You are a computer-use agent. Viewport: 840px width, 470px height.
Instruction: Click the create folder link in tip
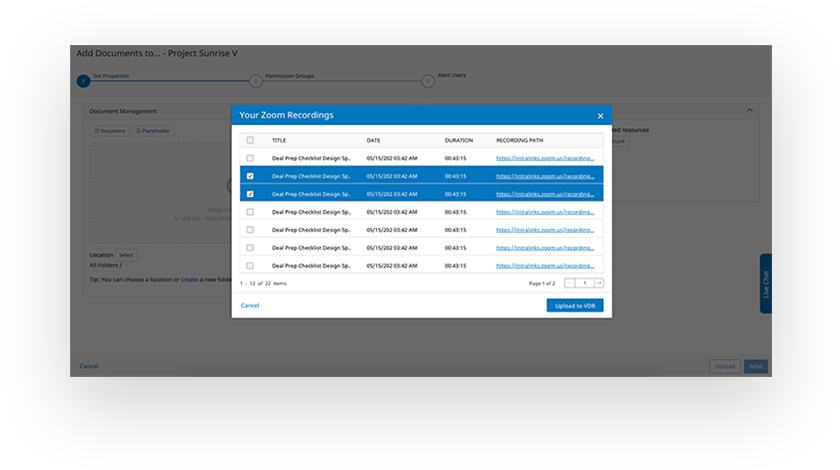point(190,279)
